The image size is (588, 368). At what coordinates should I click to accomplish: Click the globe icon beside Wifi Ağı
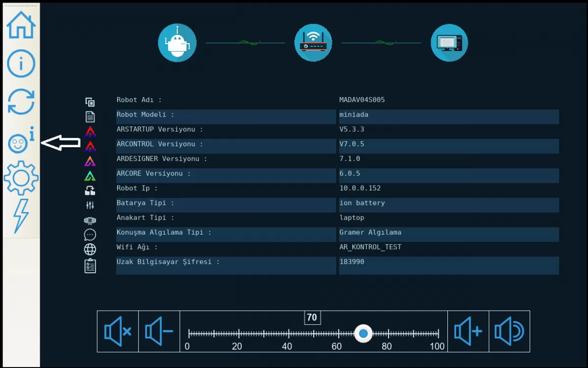pyautogui.click(x=90, y=249)
